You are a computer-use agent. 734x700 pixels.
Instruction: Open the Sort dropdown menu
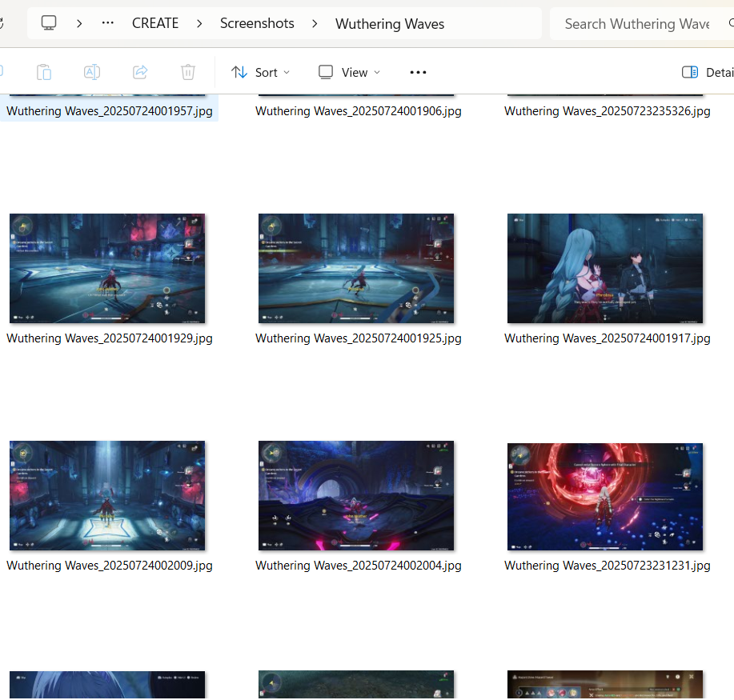(x=261, y=73)
